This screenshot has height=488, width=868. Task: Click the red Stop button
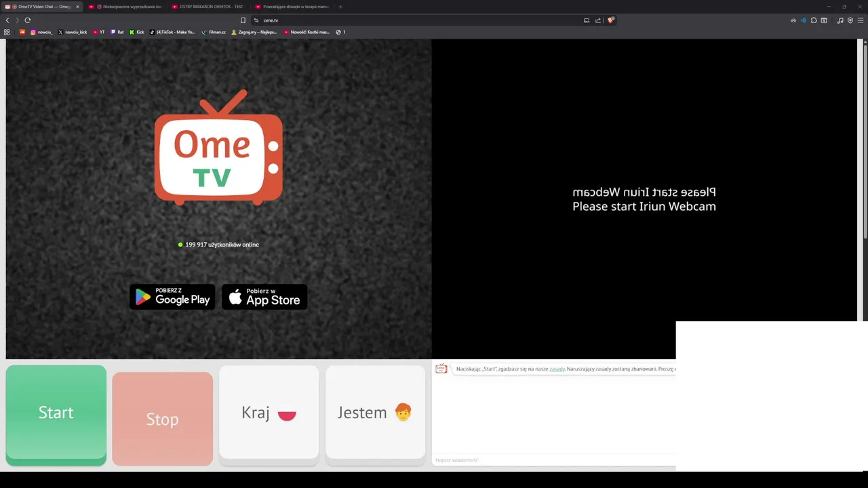(x=162, y=419)
